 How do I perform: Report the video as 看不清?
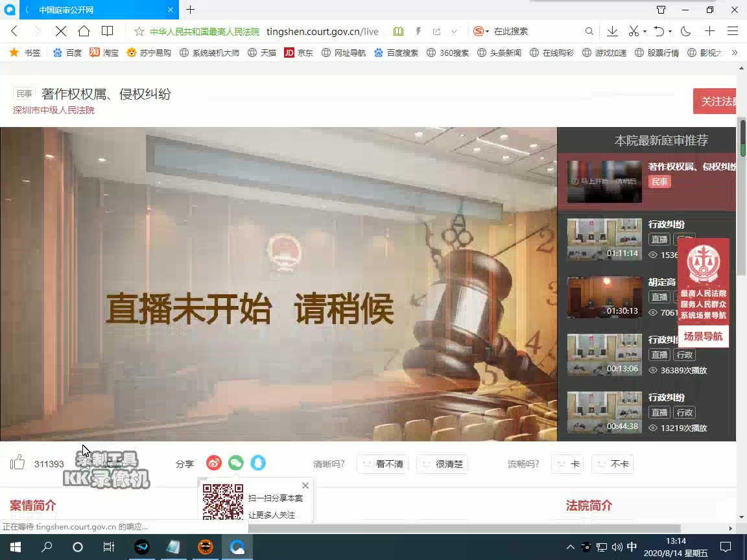tap(383, 463)
